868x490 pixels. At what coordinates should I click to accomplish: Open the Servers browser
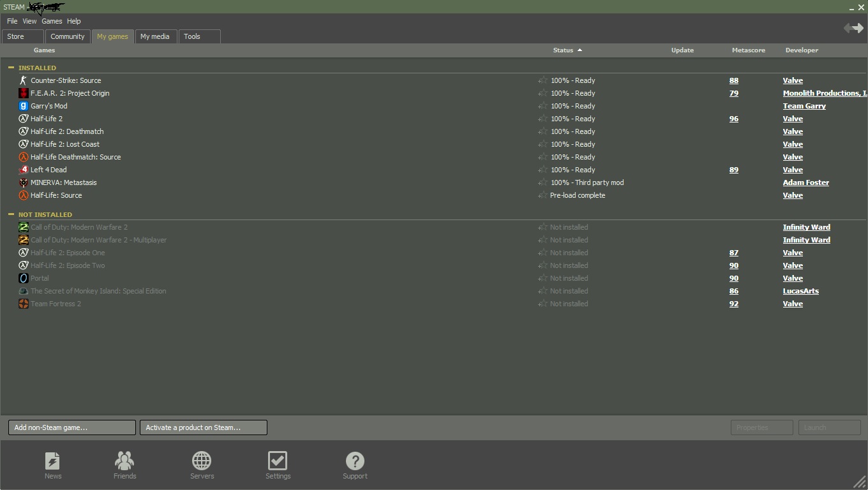(x=202, y=465)
